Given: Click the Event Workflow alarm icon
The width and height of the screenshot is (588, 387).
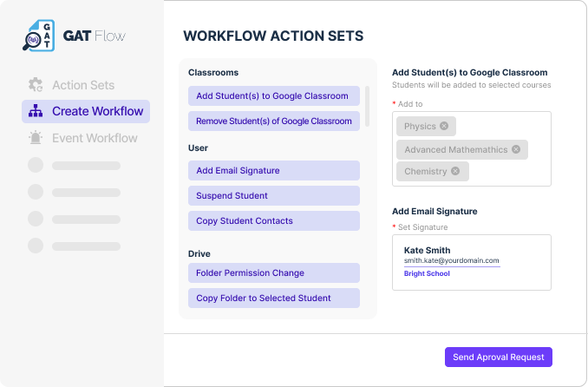Looking at the screenshot, I should point(36,138).
